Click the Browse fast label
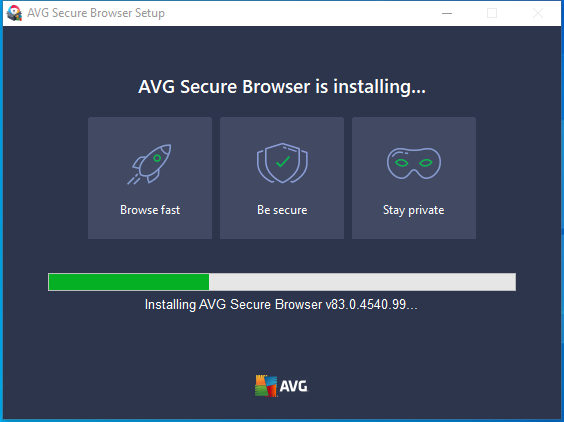 [x=150, y=210]
